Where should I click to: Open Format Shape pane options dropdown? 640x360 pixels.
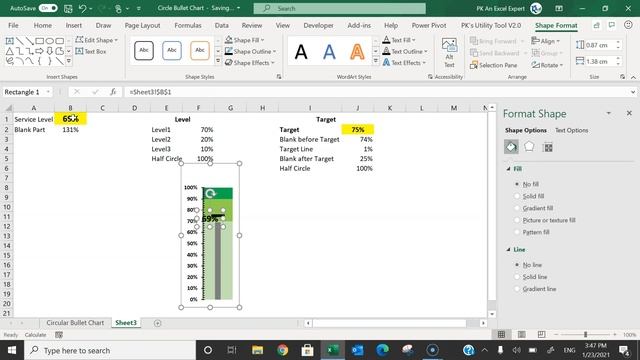(x=609, y=113)
